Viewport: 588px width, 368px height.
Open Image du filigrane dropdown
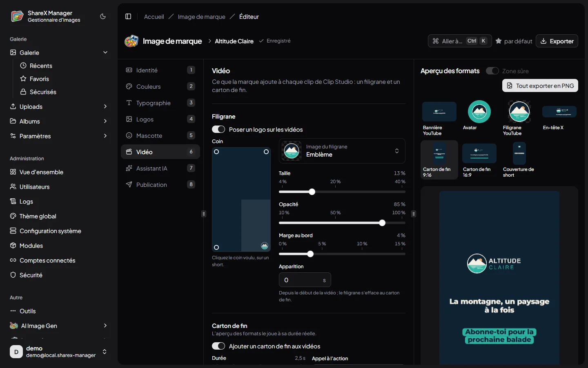pos(342,151)
